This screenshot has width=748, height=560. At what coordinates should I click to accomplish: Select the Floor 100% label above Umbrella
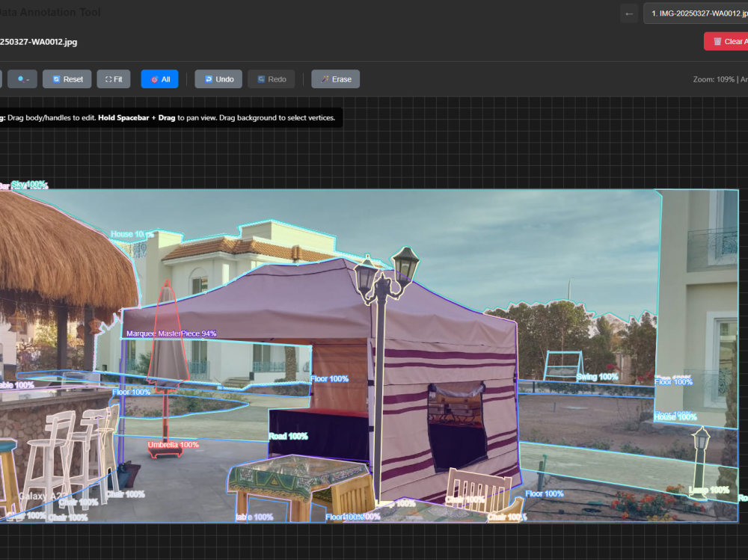[132, 392]
